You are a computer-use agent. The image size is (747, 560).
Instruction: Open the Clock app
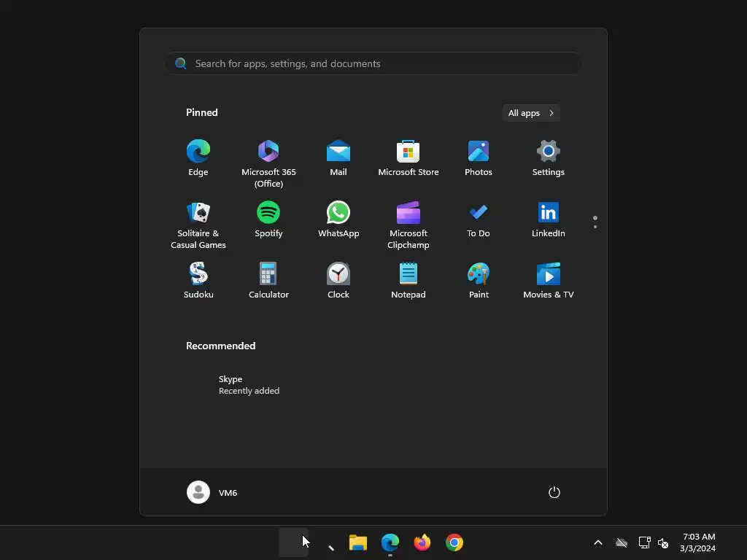pos(338,281)
